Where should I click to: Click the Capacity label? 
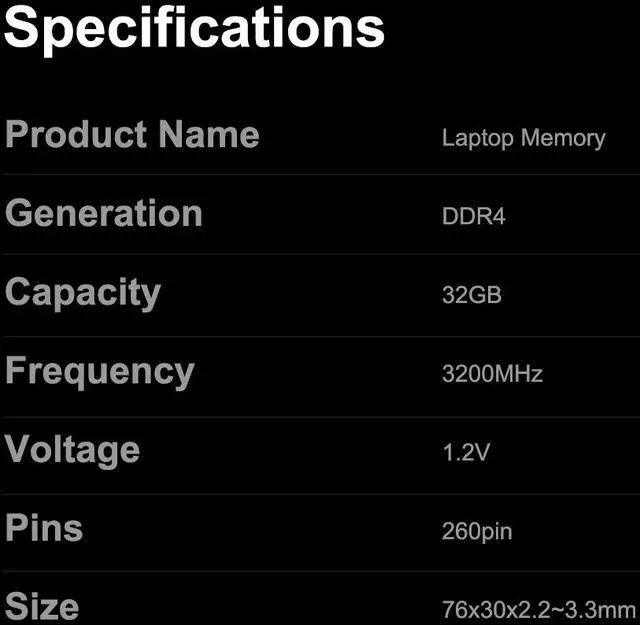coord(83,293)
